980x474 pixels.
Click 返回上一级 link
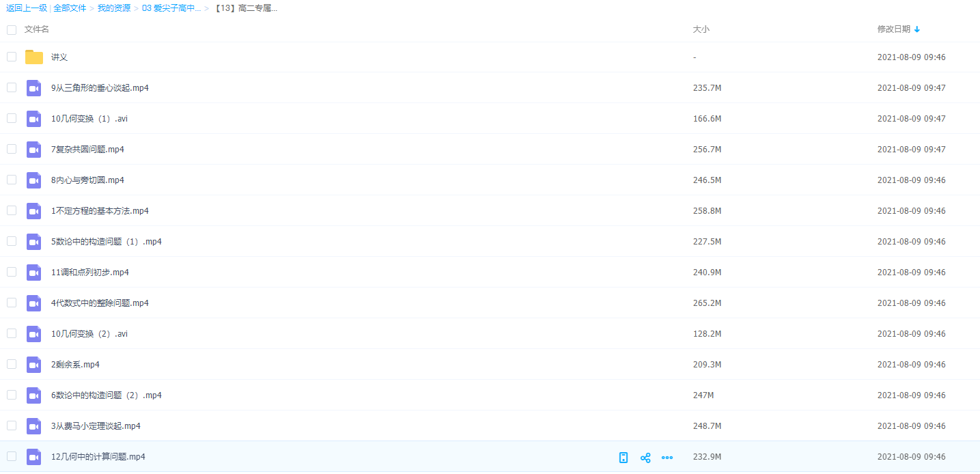[27, 8]
